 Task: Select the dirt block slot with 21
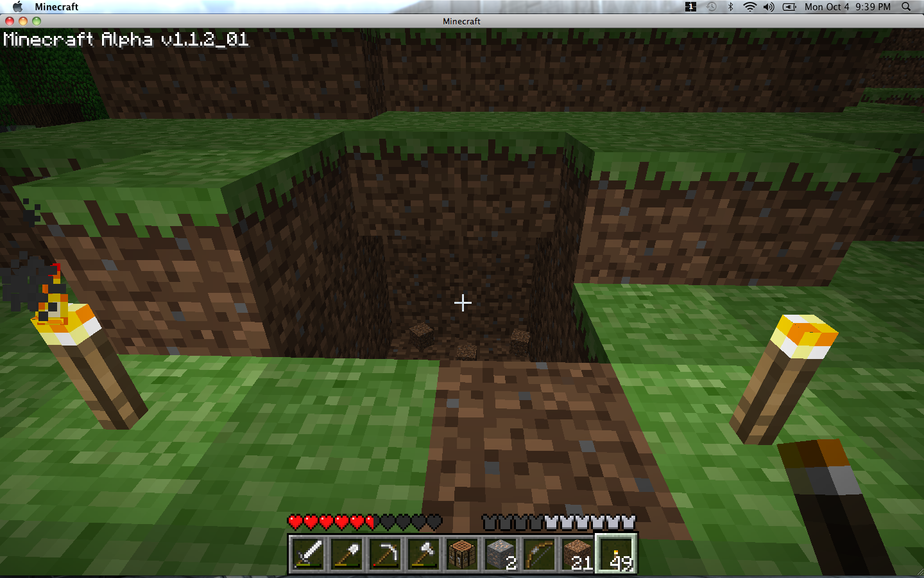click(x=577, y=554)
